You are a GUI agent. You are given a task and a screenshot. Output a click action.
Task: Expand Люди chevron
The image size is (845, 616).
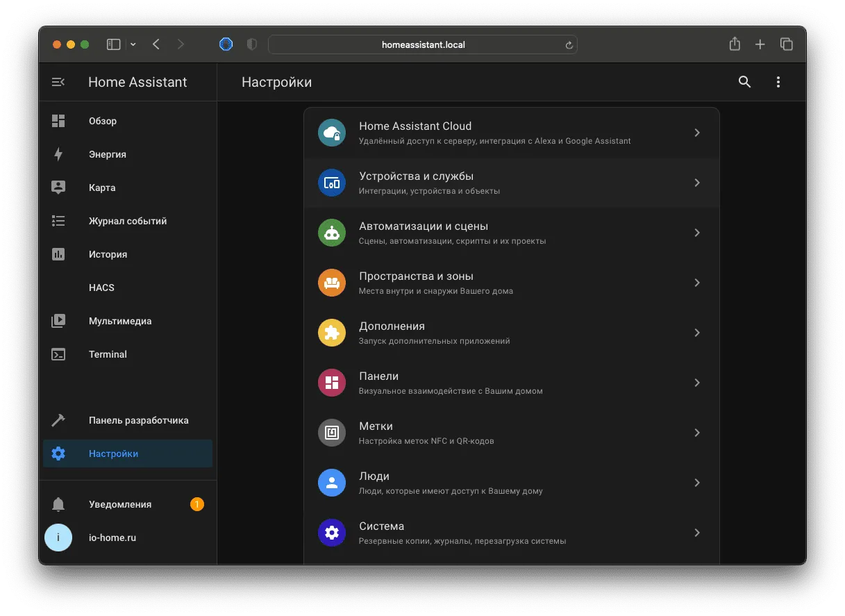(x=697, y=483)
